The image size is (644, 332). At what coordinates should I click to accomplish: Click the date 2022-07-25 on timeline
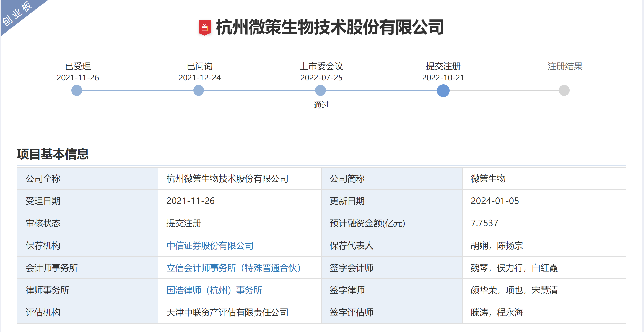pos(321,78)
